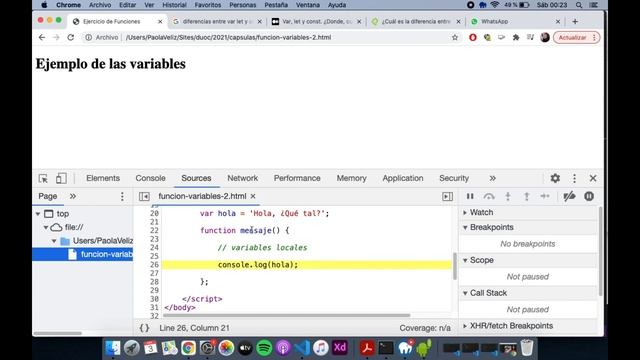Open the Chrome extensions puzzle icon
Screen dimensions: 640x360
[x=516, y=37]
